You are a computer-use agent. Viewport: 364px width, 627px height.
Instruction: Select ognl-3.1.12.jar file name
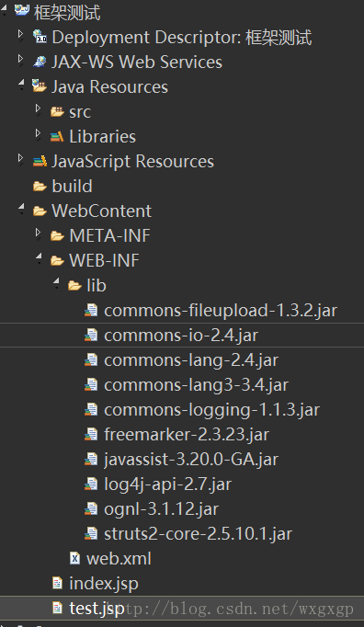(x=162, y=509)
